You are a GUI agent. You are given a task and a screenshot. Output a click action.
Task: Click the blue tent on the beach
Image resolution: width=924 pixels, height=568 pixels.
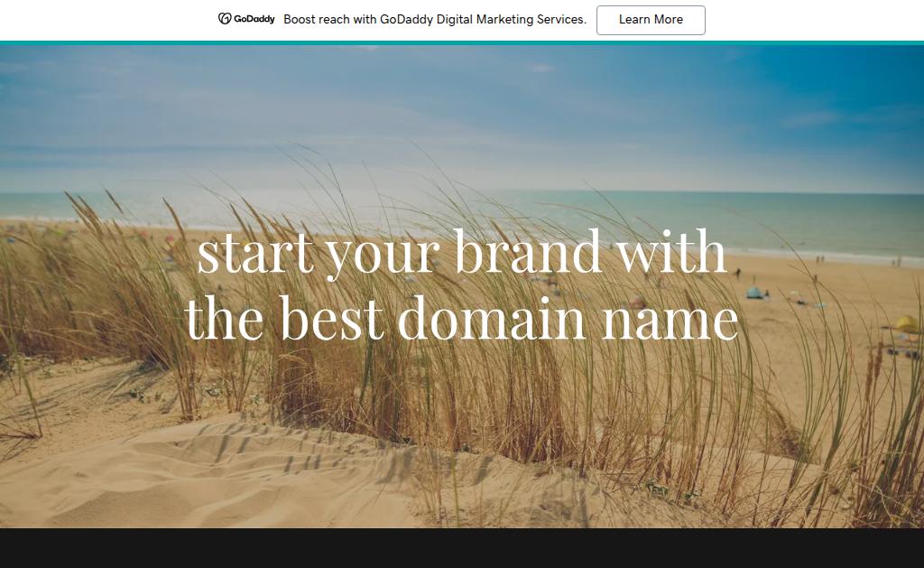pyautogui.click(x=755, y=293)
